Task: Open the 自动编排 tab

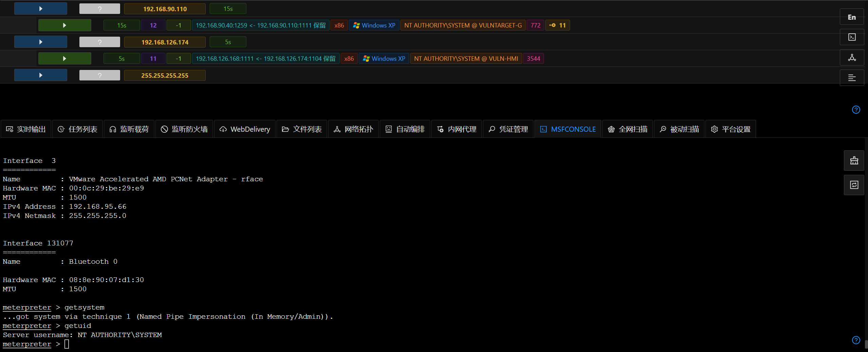Action: (x=405, y=129)
